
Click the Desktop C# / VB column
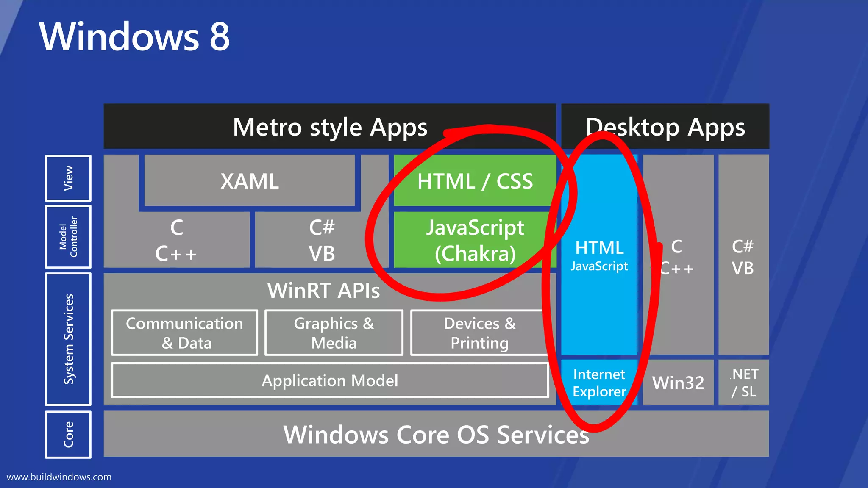(744, 255)
